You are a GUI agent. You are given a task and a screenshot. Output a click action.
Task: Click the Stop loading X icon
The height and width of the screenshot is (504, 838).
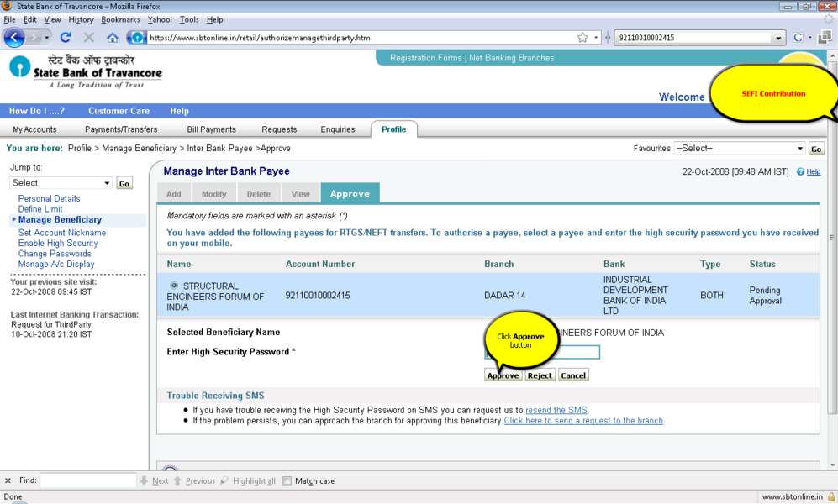click(x=88, y=38)
